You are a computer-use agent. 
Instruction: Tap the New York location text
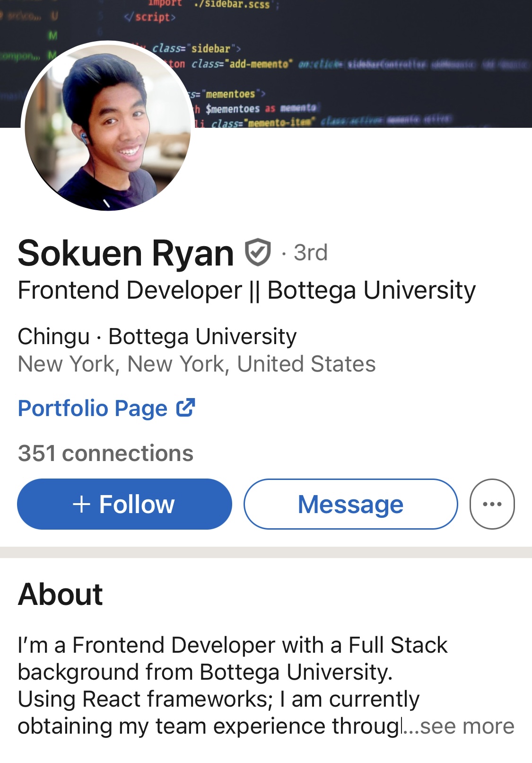click(196, 364)
